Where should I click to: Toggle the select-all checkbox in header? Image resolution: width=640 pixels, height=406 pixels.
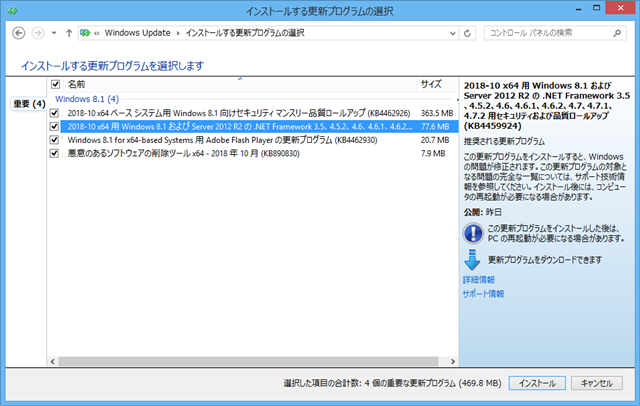click(55, 84)
